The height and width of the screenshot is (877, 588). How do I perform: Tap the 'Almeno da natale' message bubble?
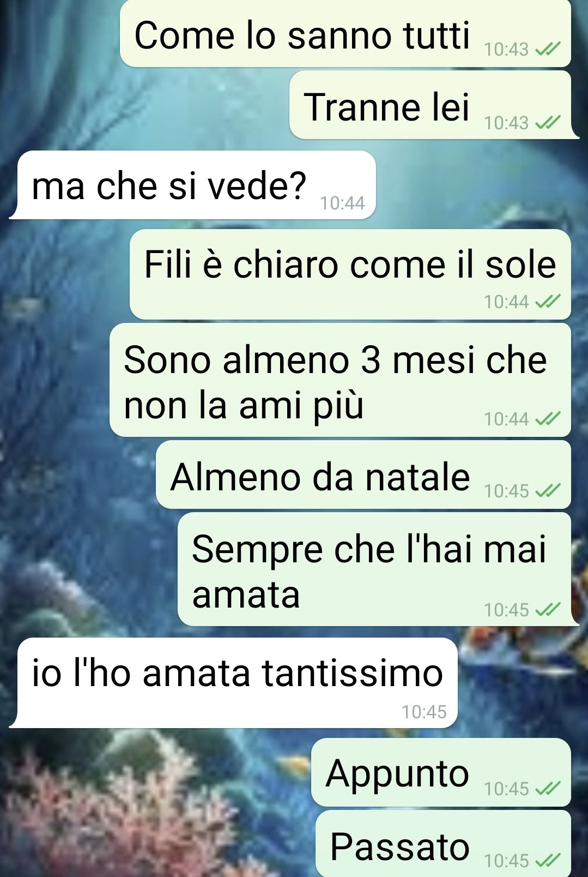click(x=363, y=474)
